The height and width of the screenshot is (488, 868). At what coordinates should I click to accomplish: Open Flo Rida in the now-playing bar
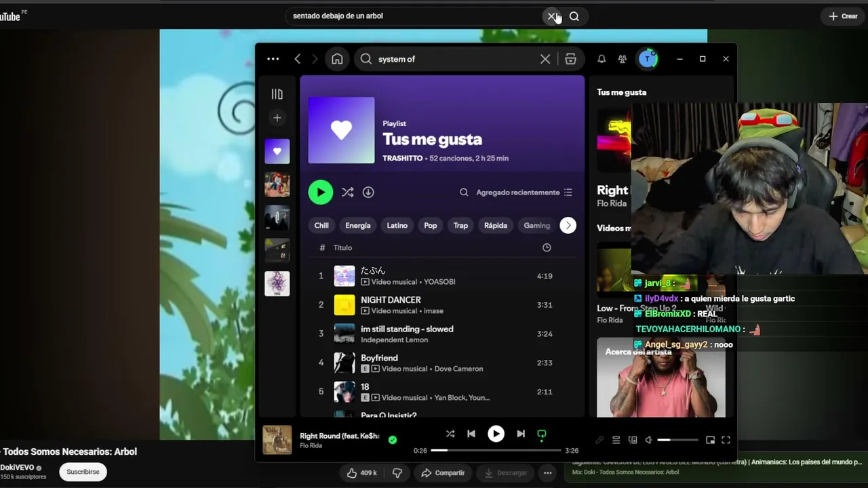point(311,446)
